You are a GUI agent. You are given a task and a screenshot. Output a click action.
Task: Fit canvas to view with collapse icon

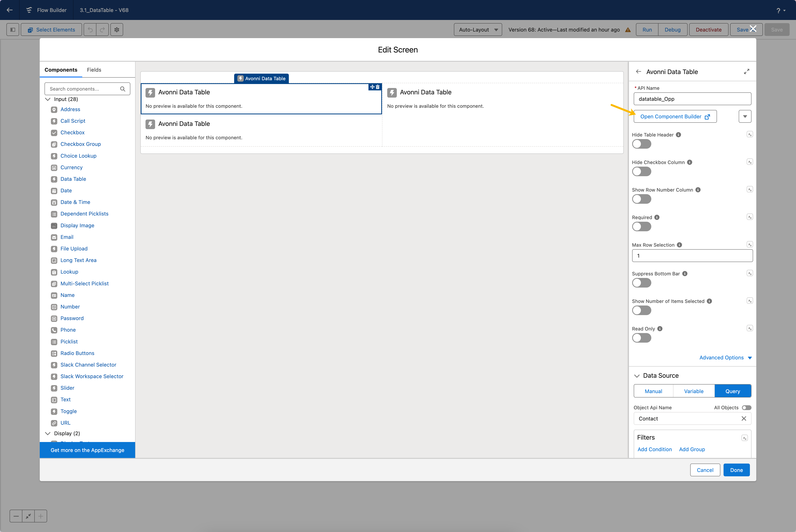click(29, 516)
